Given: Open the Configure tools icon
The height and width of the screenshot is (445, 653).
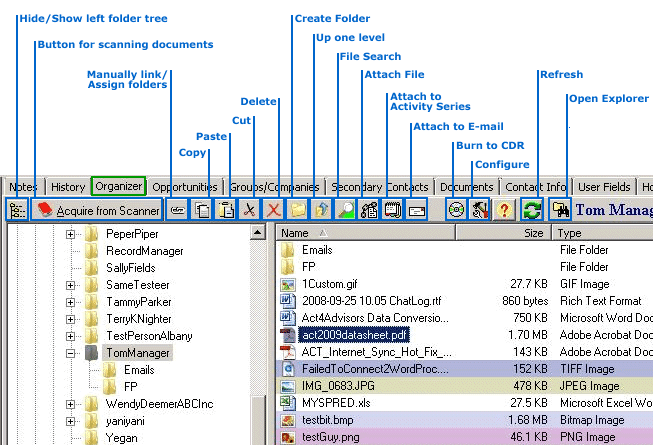Looking at the screenshot, I should point(480,210).
